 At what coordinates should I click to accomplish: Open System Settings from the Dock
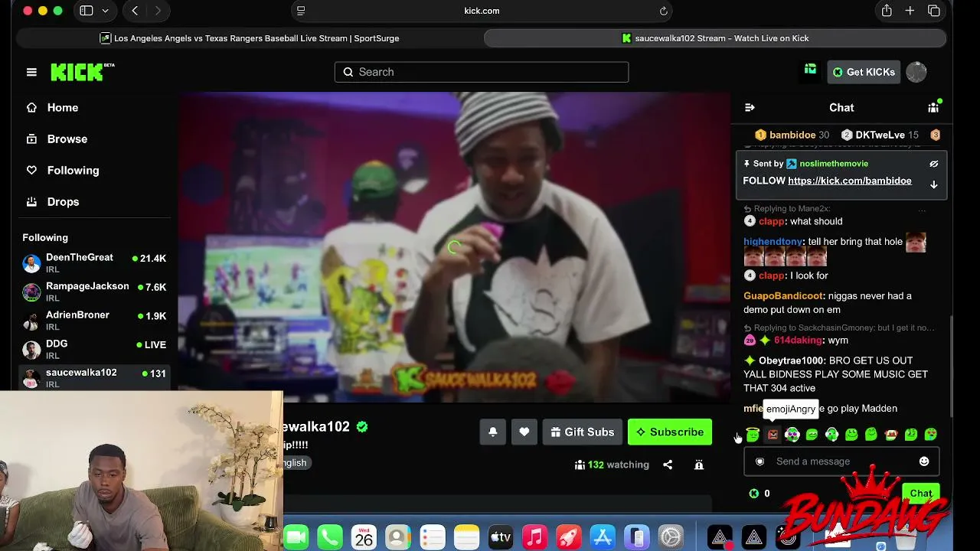[671, 538]
